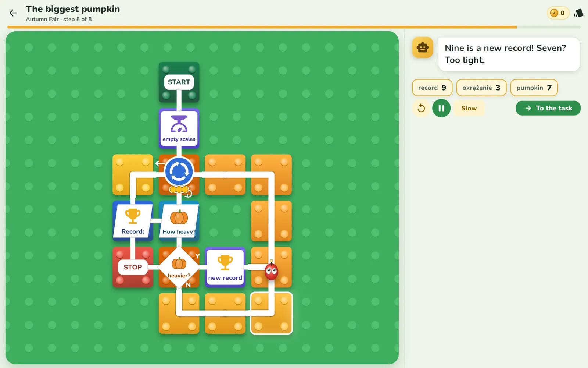This screenshot has width=588, height=368.
Task: Click the STOP block
Action: click(x=133, y=267)
